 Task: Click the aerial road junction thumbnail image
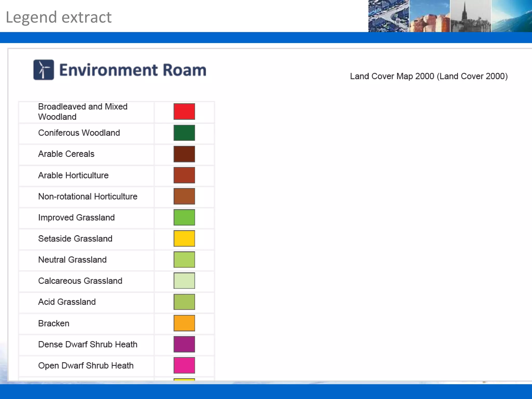388,16
